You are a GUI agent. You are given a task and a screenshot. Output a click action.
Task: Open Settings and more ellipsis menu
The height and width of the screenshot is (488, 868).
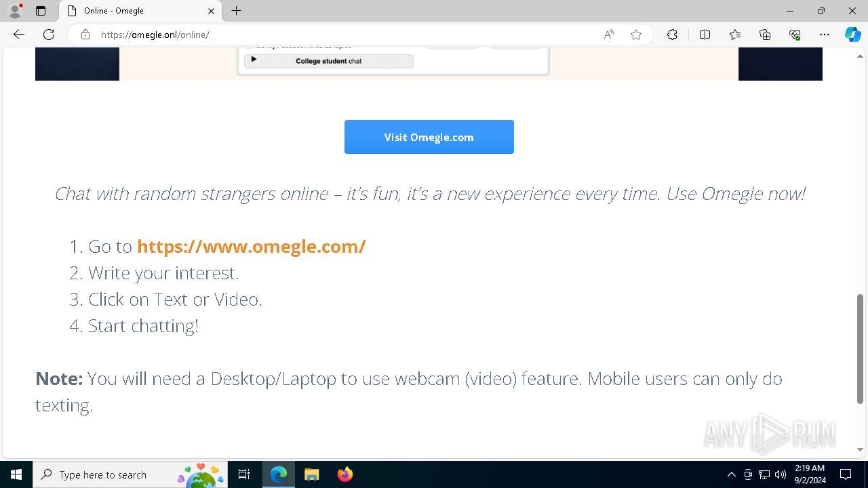pos(825,35)
